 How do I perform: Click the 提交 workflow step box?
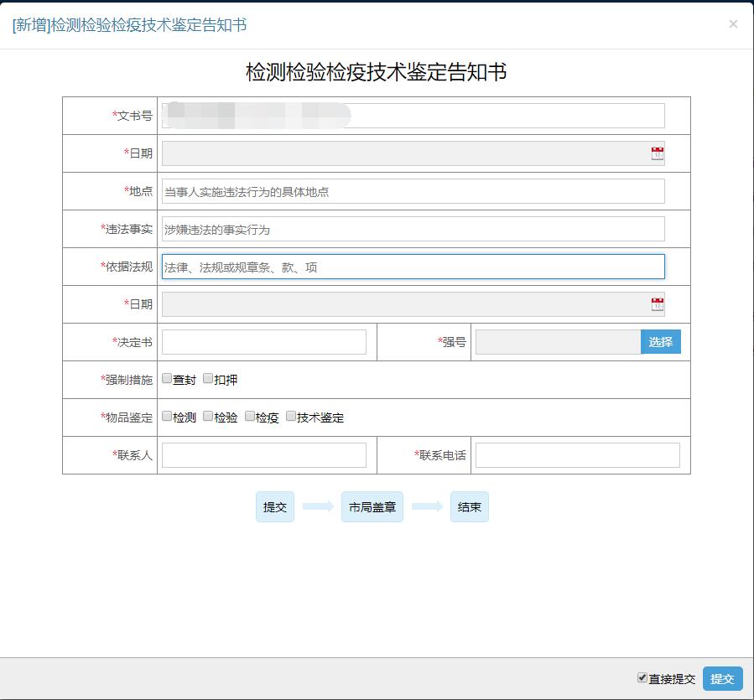click(x=274, y=506)
